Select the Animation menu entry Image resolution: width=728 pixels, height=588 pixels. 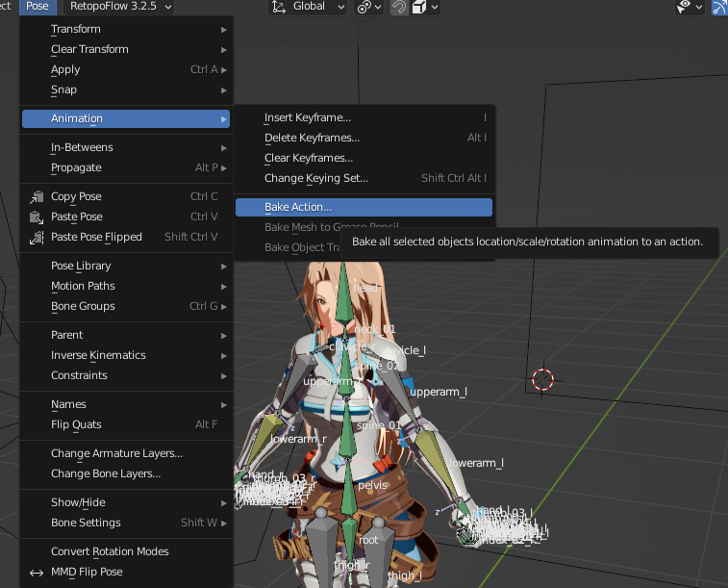coord(126,118)
